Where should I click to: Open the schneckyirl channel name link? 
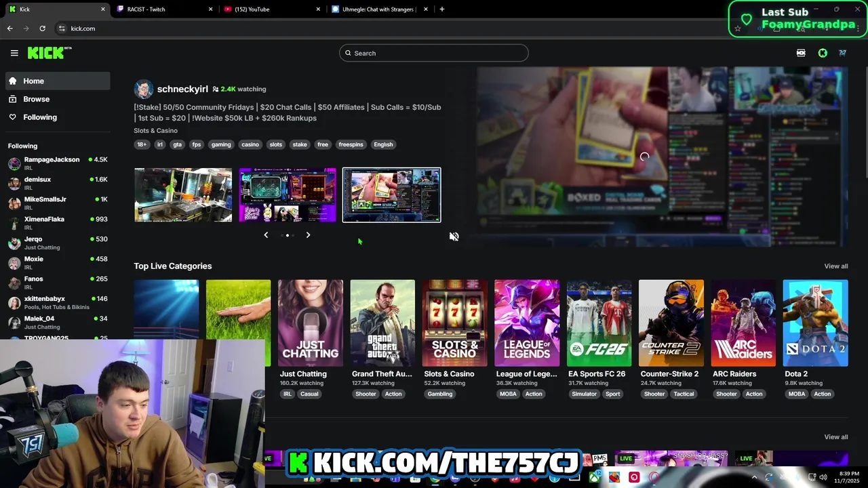(x=182, y=89)
